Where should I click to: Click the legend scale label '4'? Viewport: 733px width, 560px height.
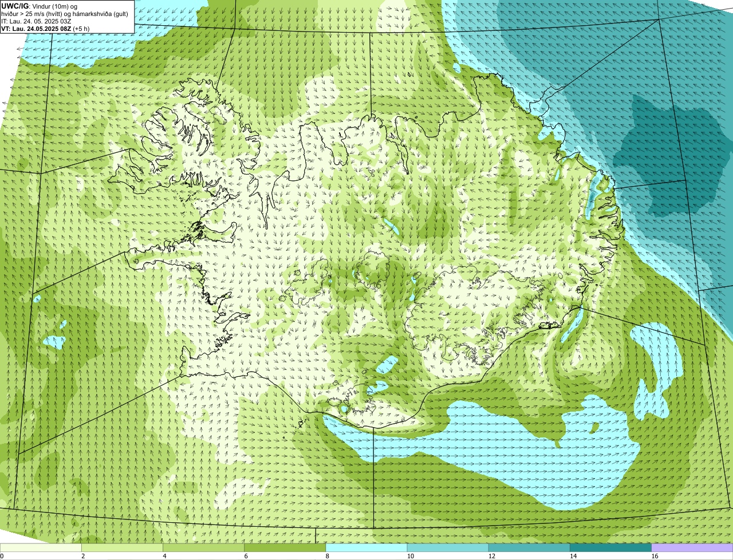(x=164, y=556)
